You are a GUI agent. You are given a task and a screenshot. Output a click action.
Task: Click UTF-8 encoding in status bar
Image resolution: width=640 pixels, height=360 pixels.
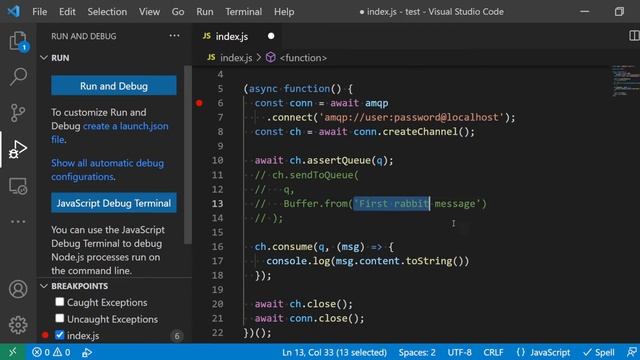pos(459,352)
